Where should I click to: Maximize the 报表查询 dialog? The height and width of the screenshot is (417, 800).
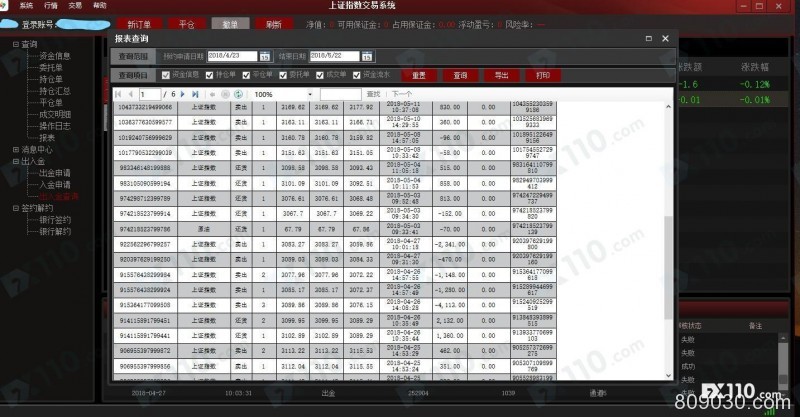[x=648, y=38]
